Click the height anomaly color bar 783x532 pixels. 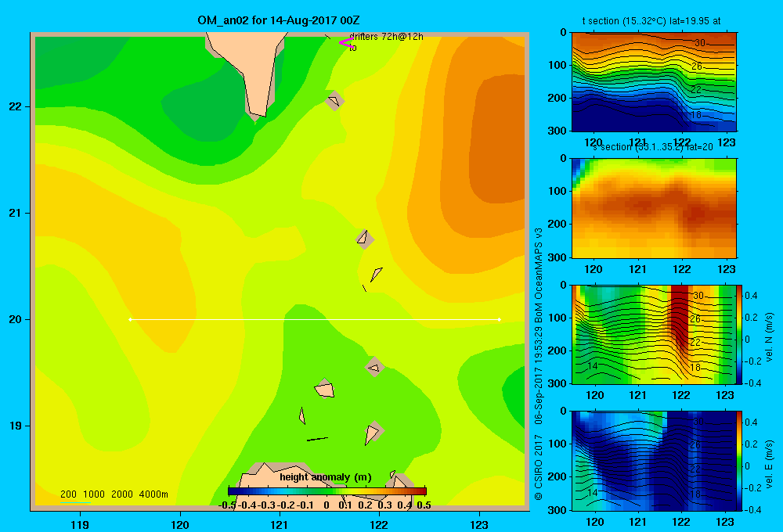click(327, 491)
